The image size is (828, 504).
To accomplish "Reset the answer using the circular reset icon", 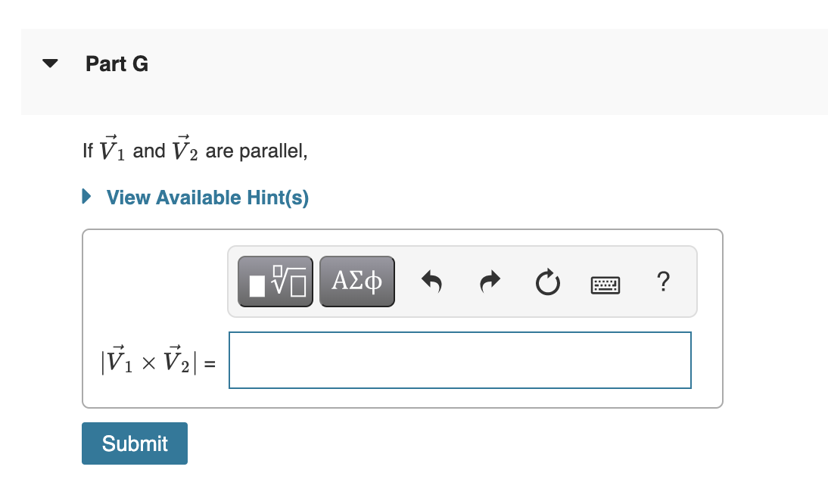I will [x=547, y=282].
